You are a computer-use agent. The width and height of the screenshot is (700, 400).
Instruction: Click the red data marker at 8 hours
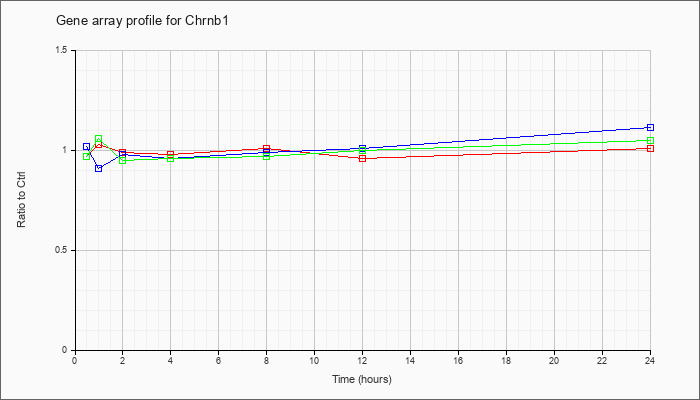266,148
